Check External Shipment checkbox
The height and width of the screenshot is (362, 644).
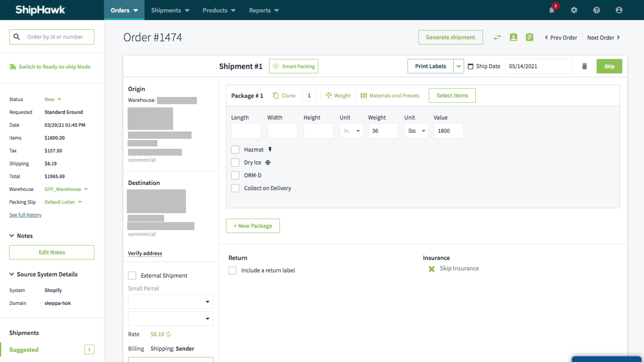point(132,276)
